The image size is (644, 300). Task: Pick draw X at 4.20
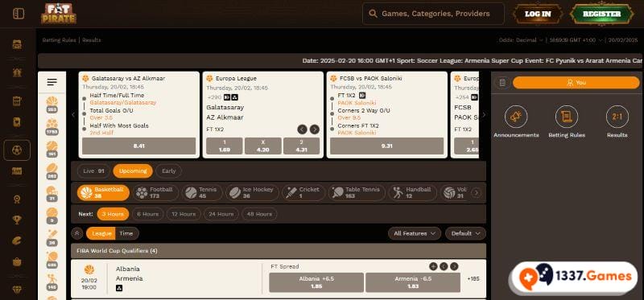263,146
